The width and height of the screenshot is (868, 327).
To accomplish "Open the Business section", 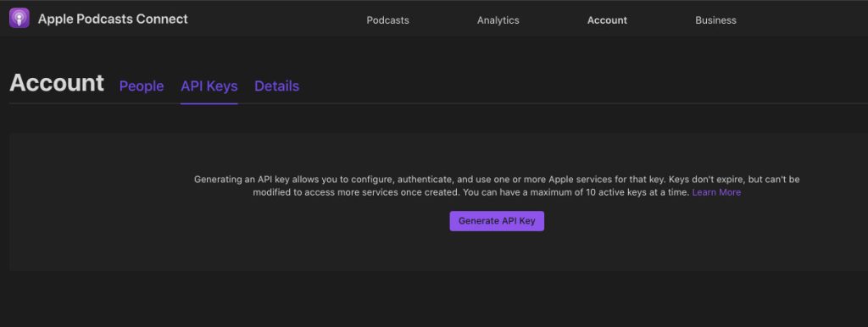I will [715, 20].
